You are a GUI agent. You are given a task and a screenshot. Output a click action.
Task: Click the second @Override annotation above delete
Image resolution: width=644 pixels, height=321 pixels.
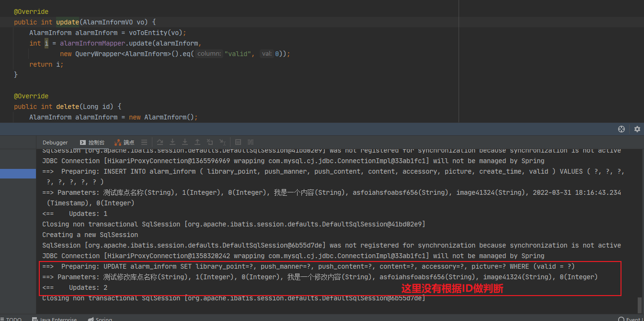pyautogui.click(x=31, y=96)
